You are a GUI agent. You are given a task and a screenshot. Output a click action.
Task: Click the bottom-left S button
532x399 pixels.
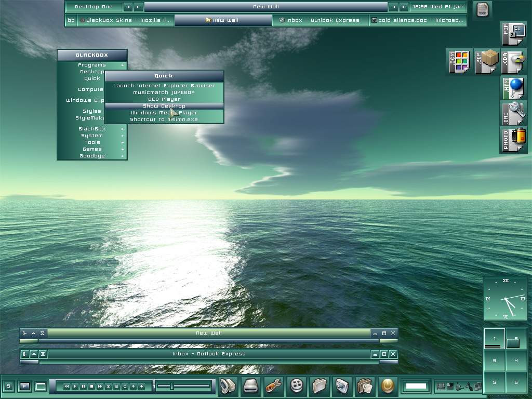pyautogui.click(x=8, y=386)
